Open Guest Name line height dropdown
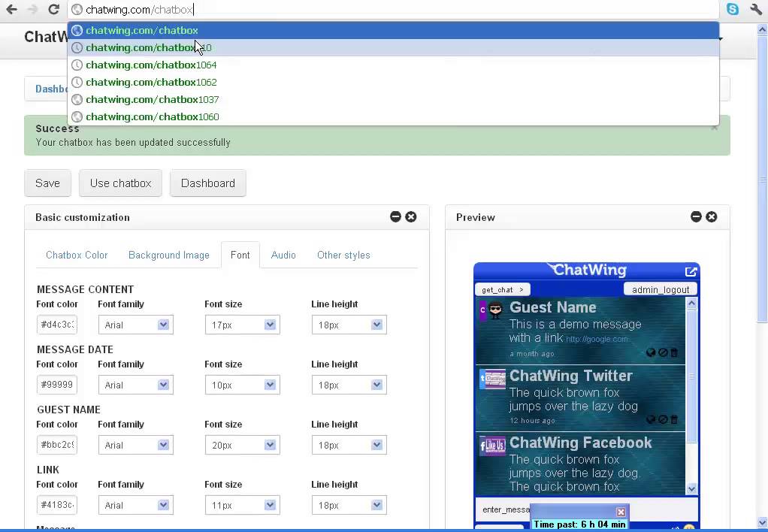Screen dimensions: 768x532 tap(349, 446)
